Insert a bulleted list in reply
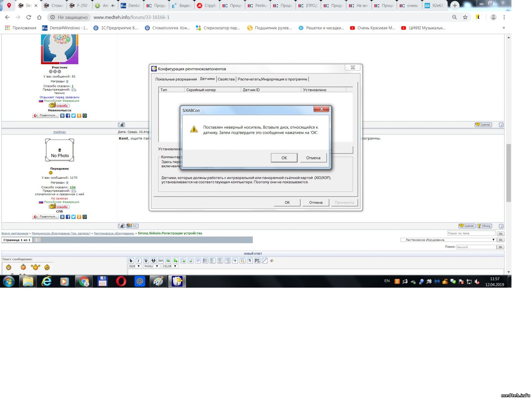532x399 pixels. pyautogui.click(x=205, y=261)
